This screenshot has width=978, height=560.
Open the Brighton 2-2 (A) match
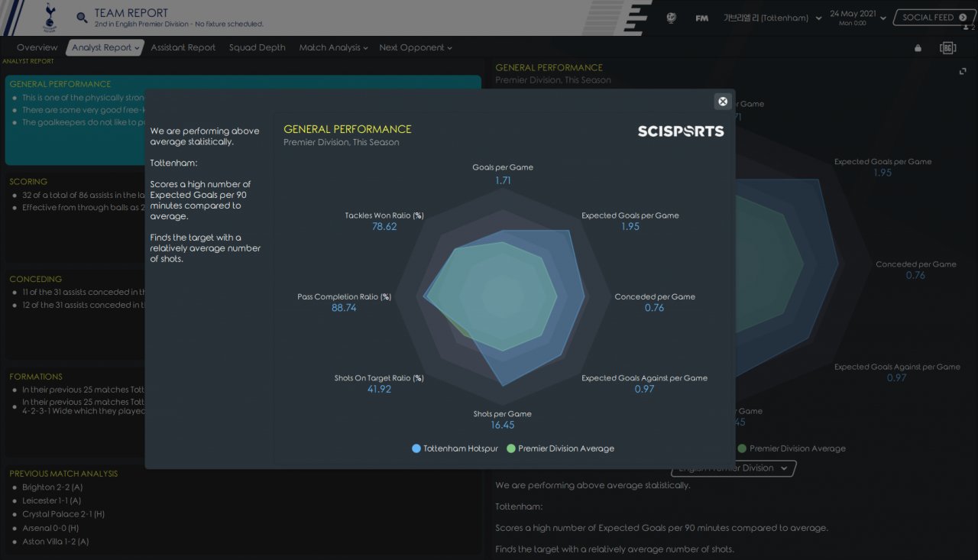pos(52,487)
